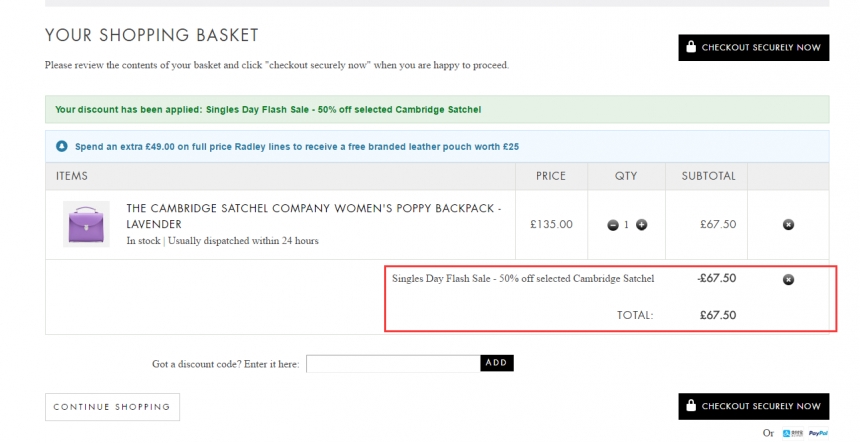
Task: Increase backpack quantity with plus icon
Action: tap(641, 225)
